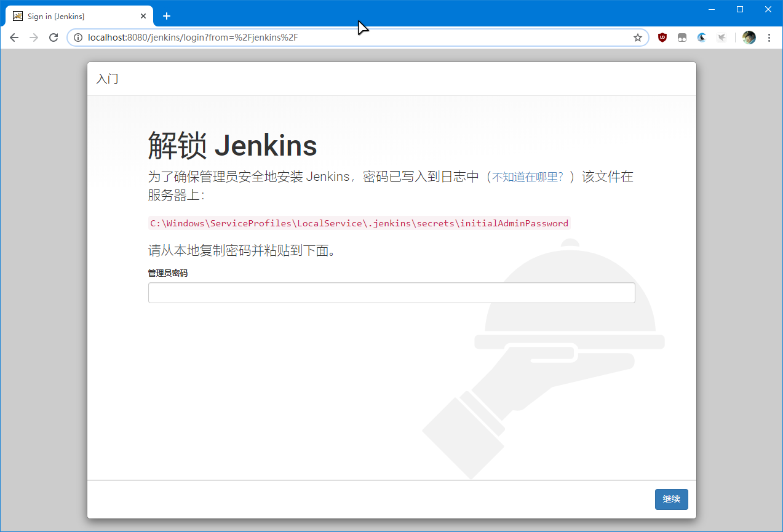Focus the 管理员密码 input field
Viewport: 783px width, 532px height.
point(391,293)
